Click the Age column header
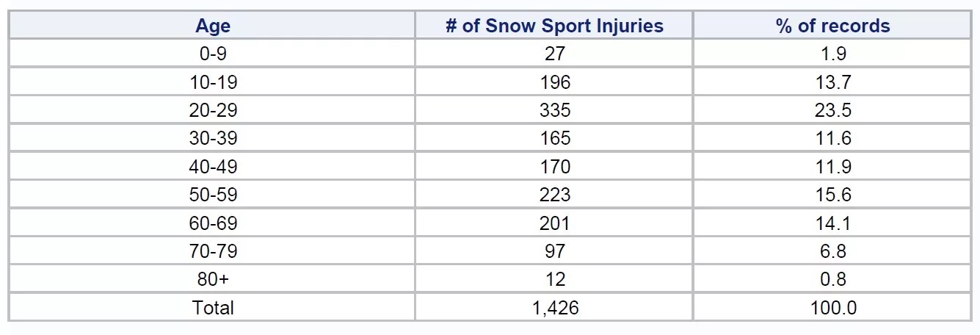Viewport: 980px width, 335px height. [213, 26]
